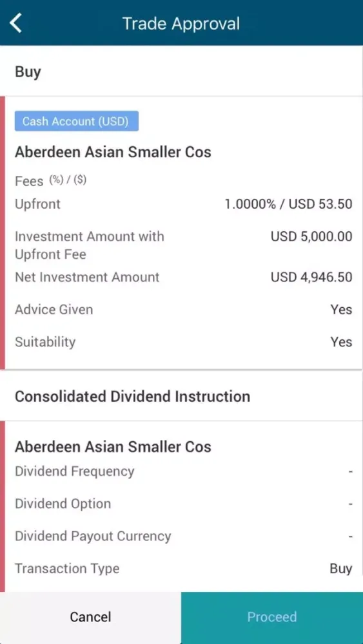Image resolution: width=363 pixels, height=644 pixels.
Task: Select the Cash Account (USD) tag
Action: [77, 121]
